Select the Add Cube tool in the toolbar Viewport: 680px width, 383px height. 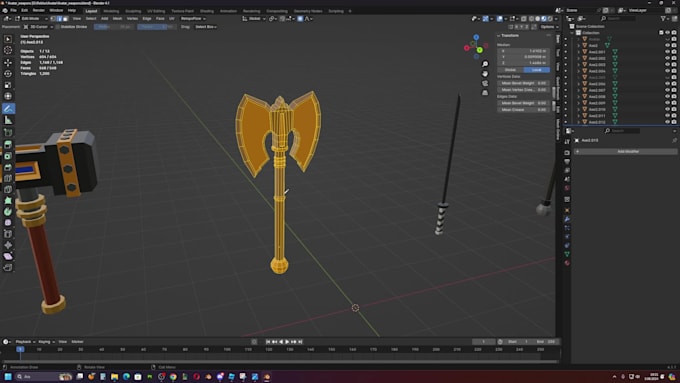(8, 132)
